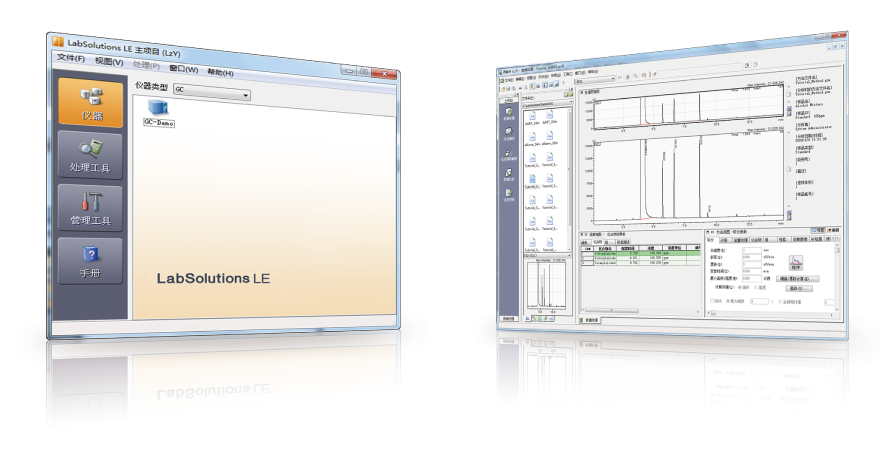881x454 pixels.
Task: Open the 帮助(H) menu in launcher window
Action: pyautogui.click(x=220, y=73)
